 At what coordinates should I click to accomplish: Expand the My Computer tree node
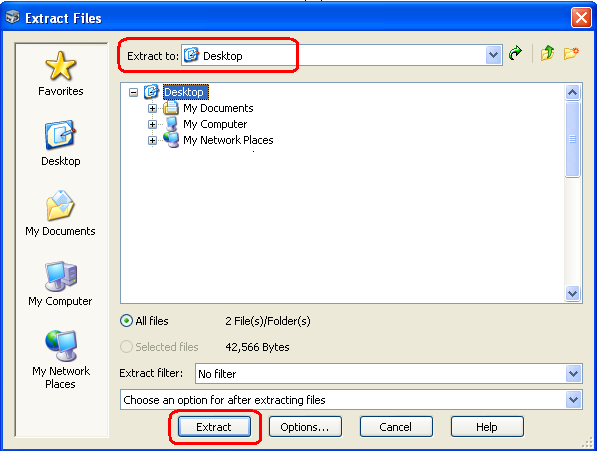pos(152,124)
